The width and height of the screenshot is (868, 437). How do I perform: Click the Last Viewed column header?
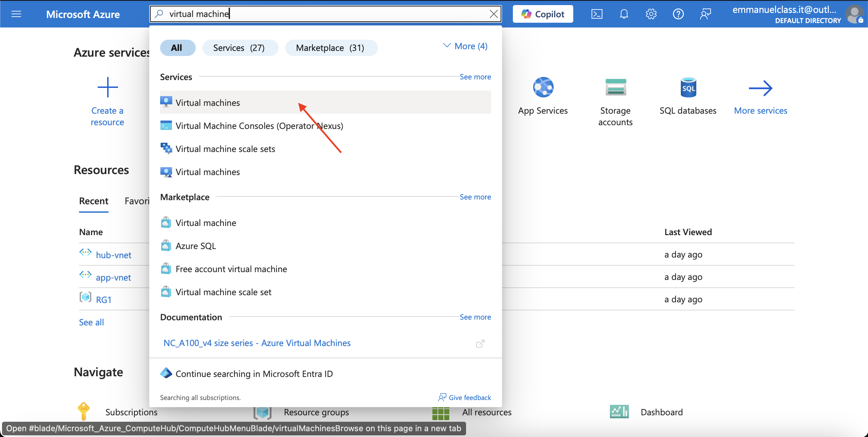pos(688,232)
